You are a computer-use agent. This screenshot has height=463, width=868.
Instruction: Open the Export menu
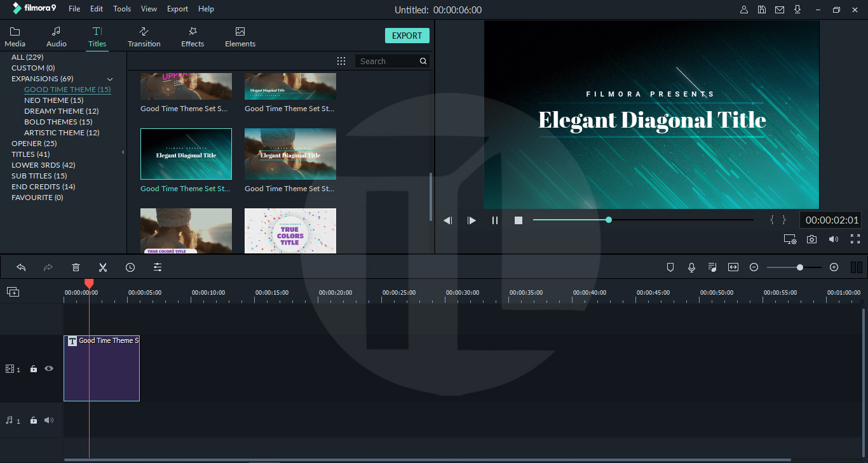[177, 9]
